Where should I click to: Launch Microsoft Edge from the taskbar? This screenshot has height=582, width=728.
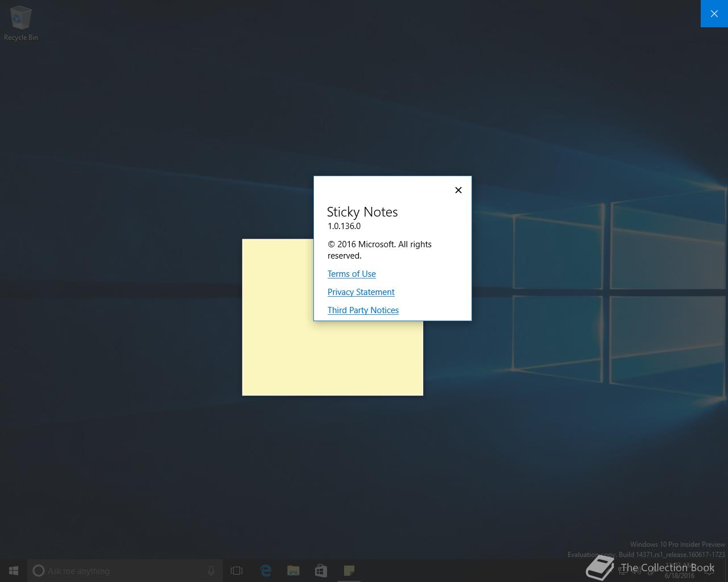coord(266,571)
